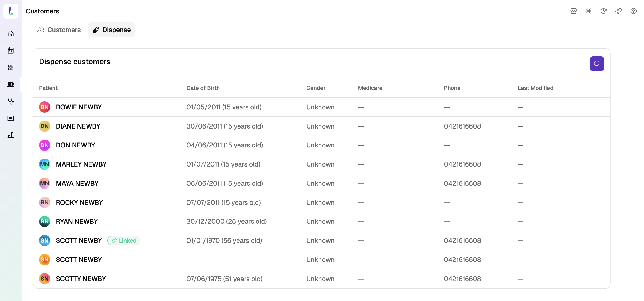Viewport: 644px width, 301px height.
Task: Open the AI sparkle icon
Action: (618, 11)
